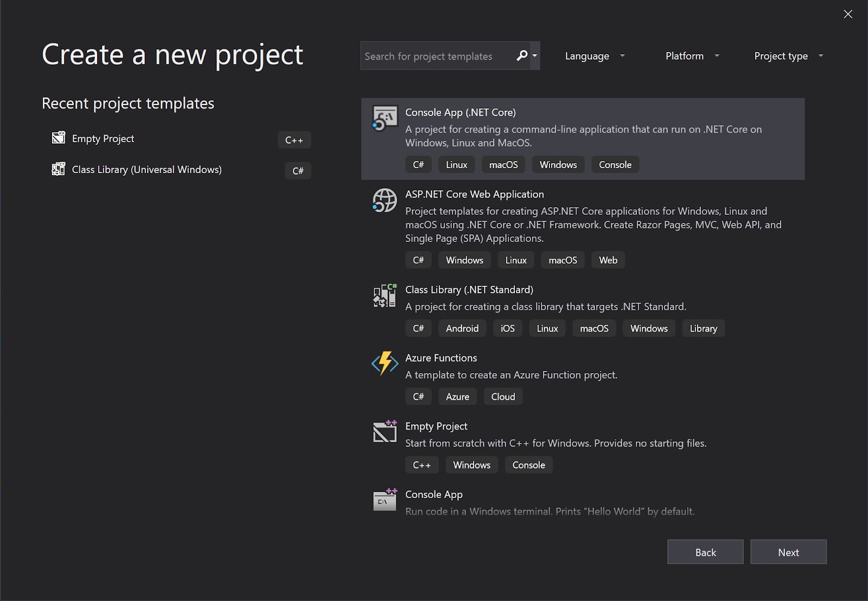Focus the project templates search box

coord(434,56)
